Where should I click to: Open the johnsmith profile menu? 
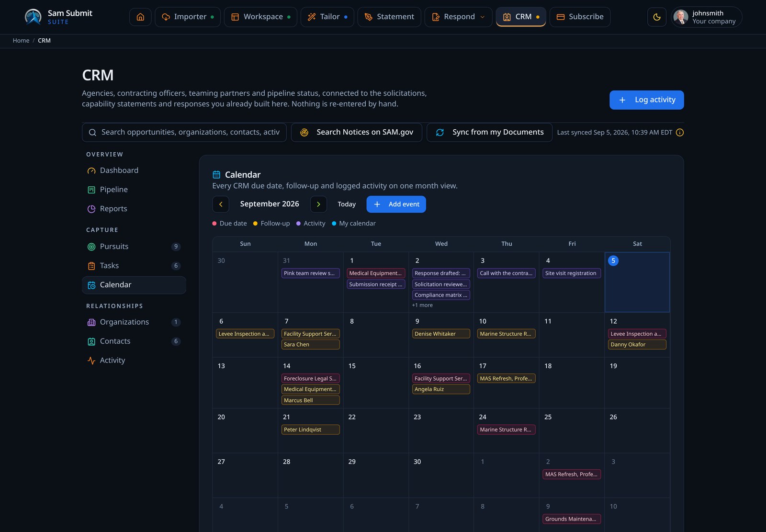tap(707, 17)
